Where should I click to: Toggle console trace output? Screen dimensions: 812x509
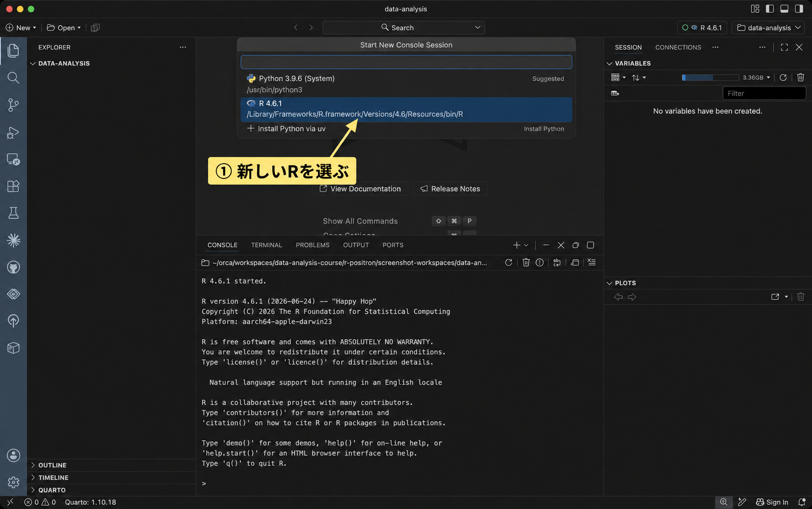(575, 262)
